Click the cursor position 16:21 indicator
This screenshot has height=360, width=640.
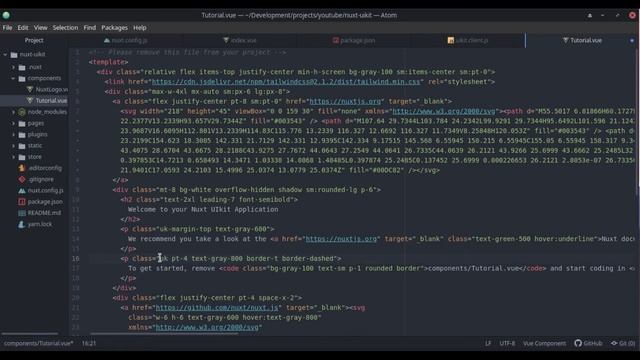click(89, 343)
